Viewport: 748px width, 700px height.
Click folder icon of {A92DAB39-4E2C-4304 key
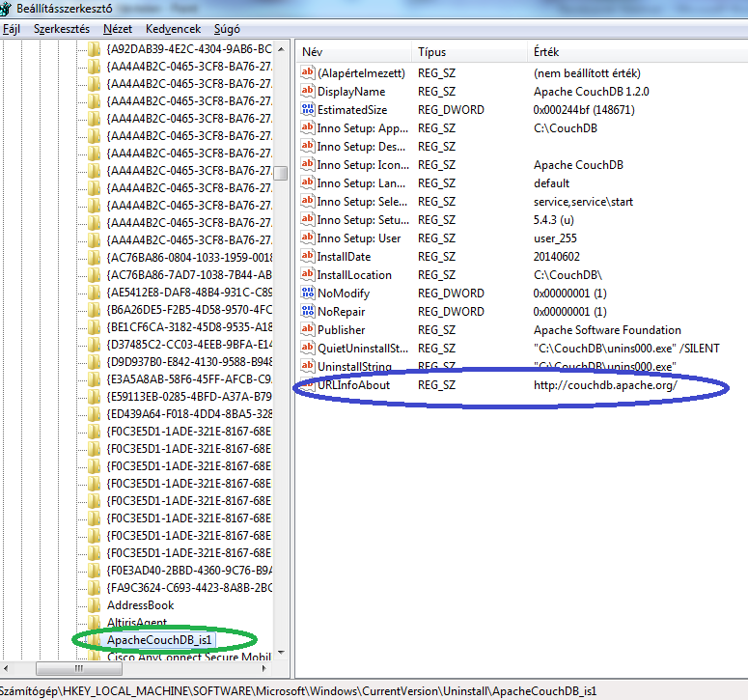[x=94, y=48]
